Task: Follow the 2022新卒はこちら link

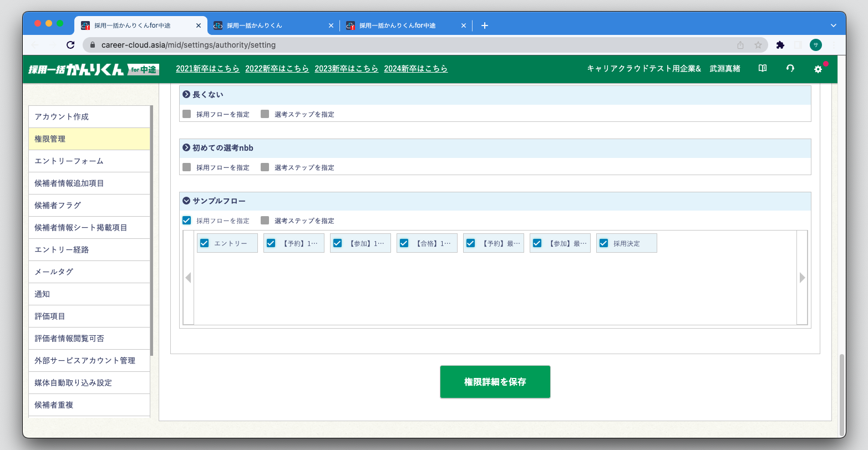Action: (x=277, y=69)
